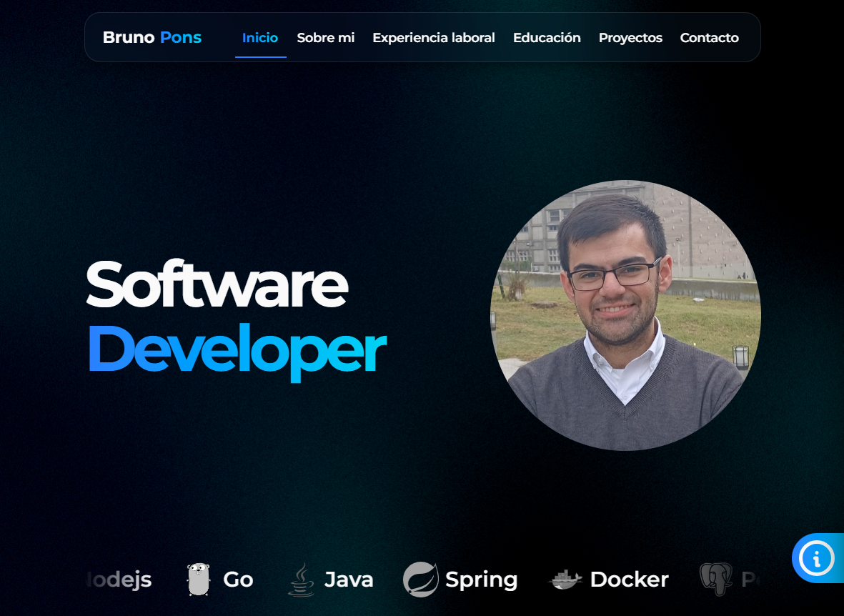This screenshot has width=844, height=616.
Task: Click the PostgreSQL elephant icon
Action: 716,580
